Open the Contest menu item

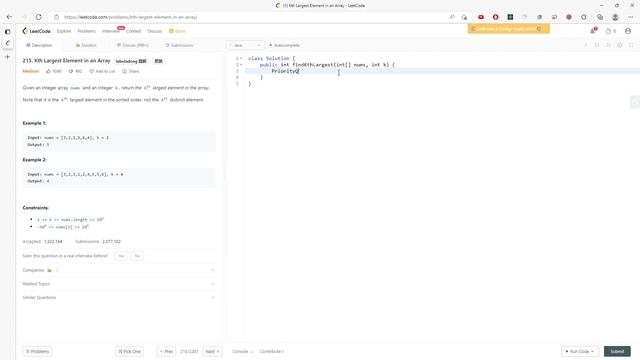click(x=133, y=31)
